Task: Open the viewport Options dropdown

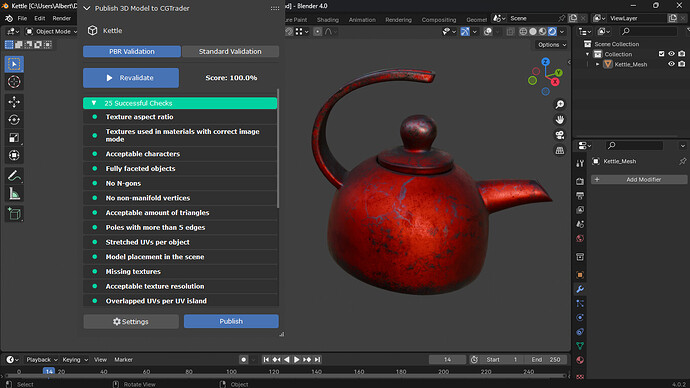Action: (x=552, y=44)
